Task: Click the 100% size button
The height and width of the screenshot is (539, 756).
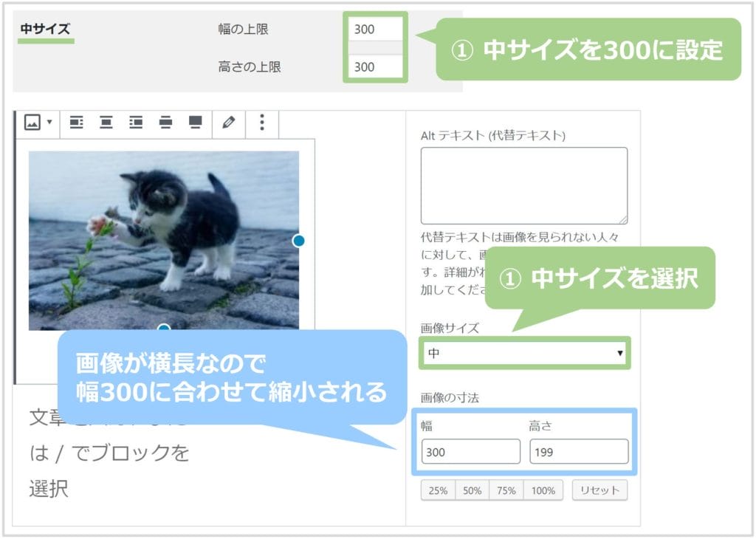Action: [543, 490]
